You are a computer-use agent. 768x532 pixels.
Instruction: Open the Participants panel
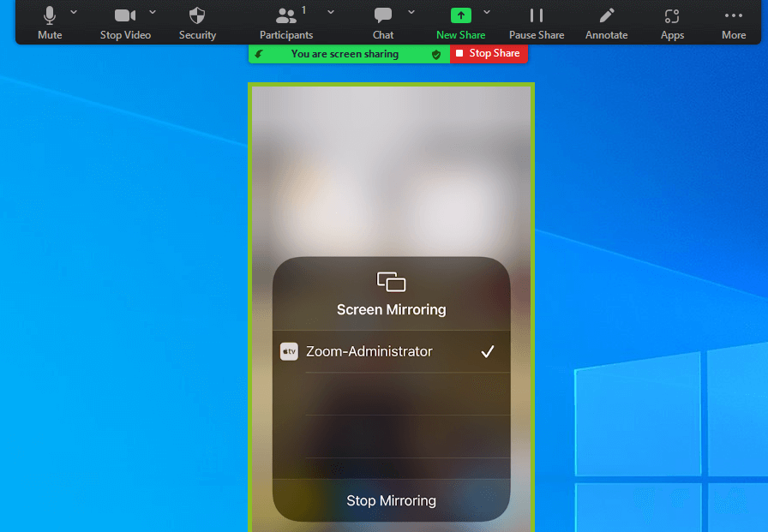coord(286,22)
